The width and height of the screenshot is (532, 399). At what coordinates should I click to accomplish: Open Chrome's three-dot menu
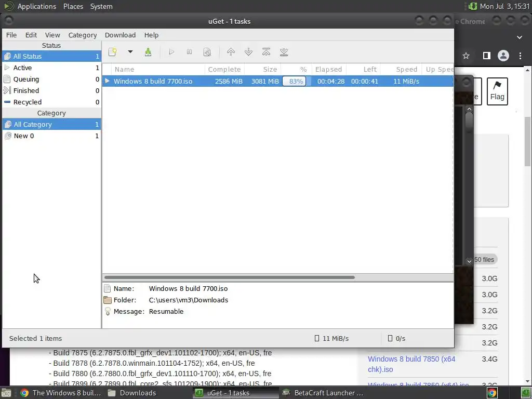[x=520, y=56]
